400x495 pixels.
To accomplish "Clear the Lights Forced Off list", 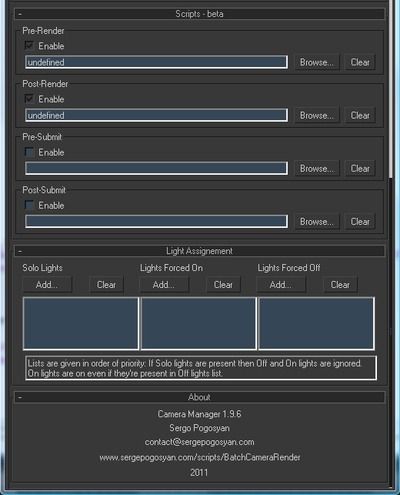I will pos(340,285).
